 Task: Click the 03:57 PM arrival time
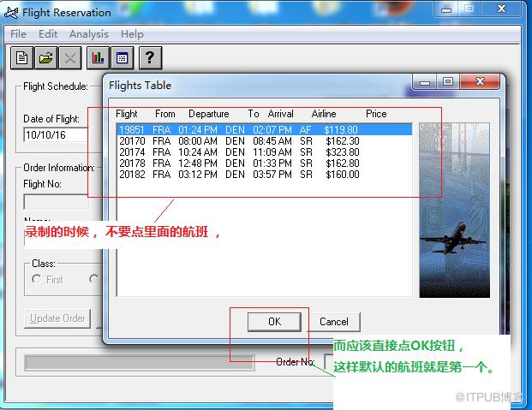click(x=272, y=175)
